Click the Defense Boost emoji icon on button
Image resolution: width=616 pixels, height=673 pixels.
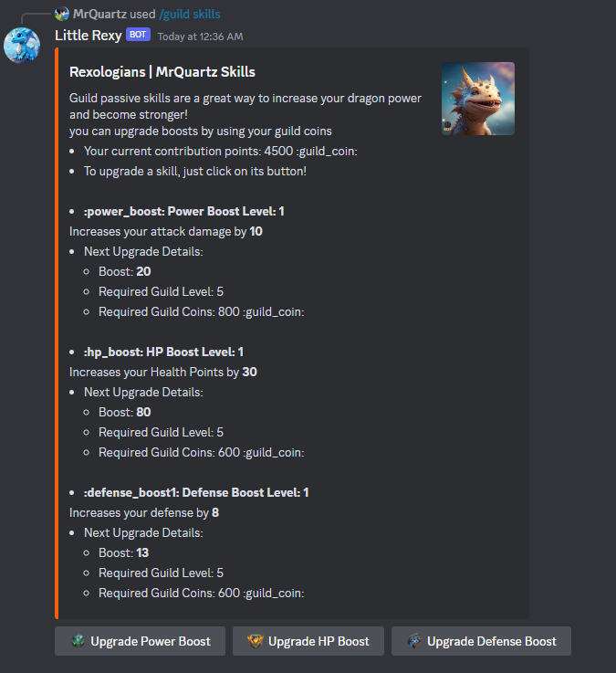click(x=414, y=641)
